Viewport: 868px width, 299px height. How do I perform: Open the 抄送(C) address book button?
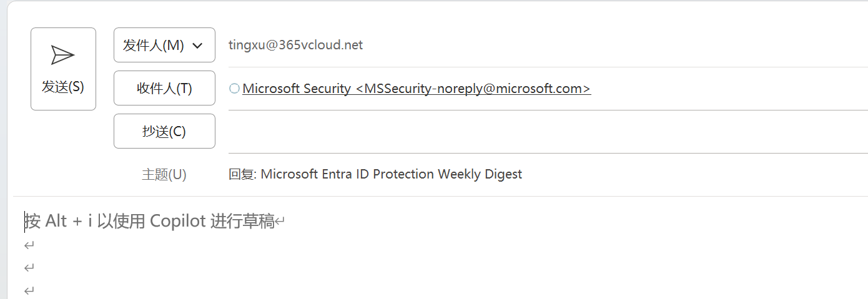click(164, 131)
